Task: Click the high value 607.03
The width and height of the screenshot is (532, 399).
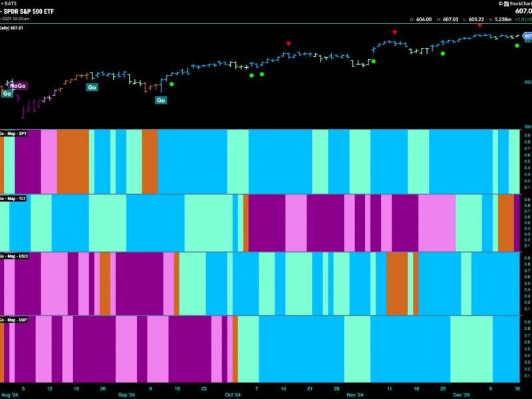Action: pos(450,19)
